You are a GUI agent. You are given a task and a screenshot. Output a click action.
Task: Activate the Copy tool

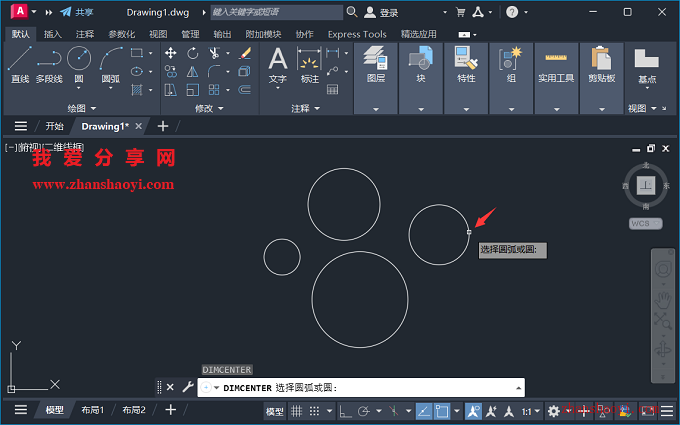click(170, 71)
